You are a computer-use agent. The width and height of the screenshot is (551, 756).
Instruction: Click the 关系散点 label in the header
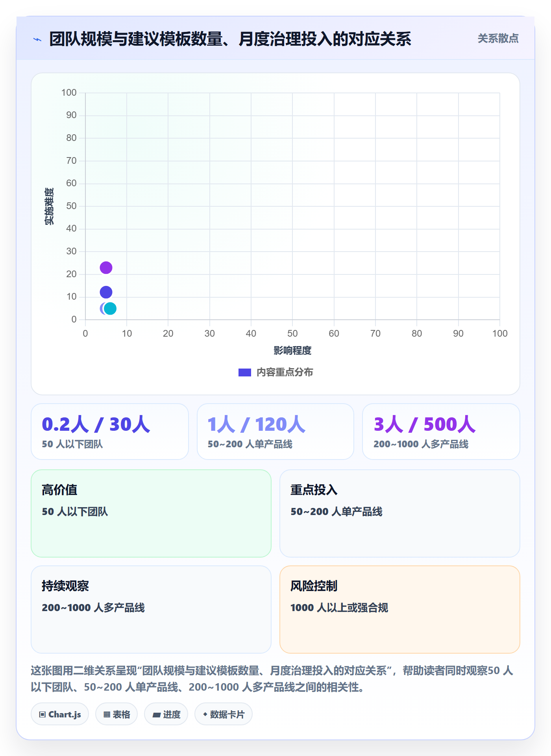click(x=498, y=39)
